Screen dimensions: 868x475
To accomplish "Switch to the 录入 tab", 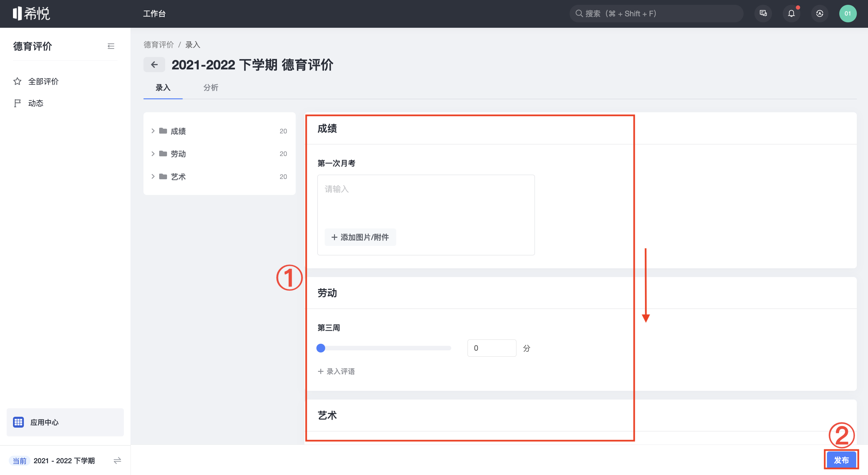I will pyautogui.click(x=163, y=88).
